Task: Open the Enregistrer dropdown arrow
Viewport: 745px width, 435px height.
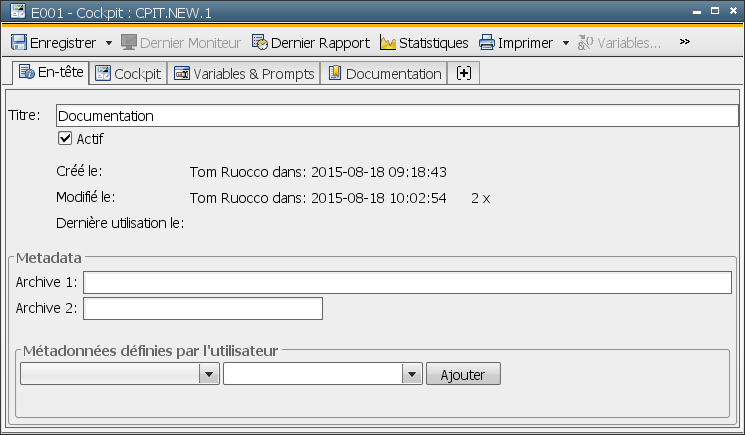Action: point(109,43)
